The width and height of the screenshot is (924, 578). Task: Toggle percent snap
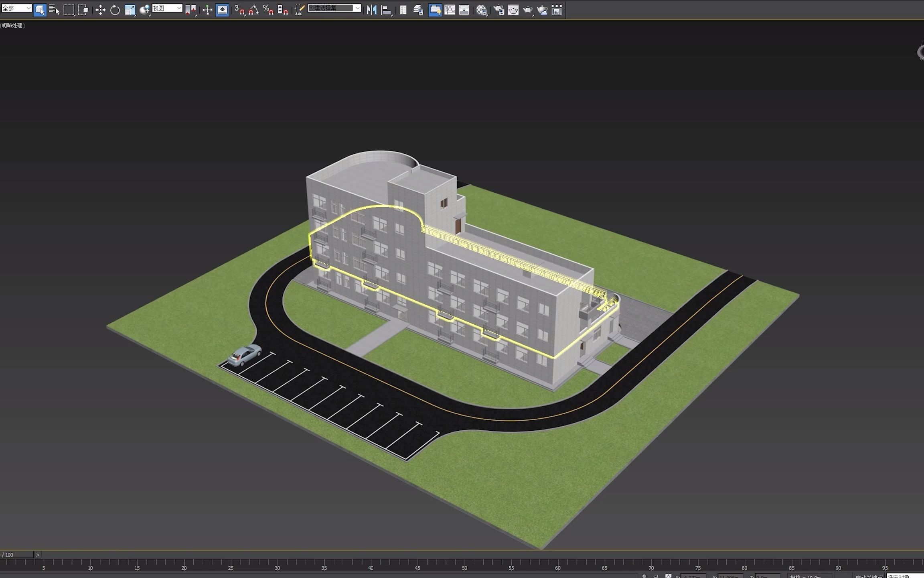(268, 10)
